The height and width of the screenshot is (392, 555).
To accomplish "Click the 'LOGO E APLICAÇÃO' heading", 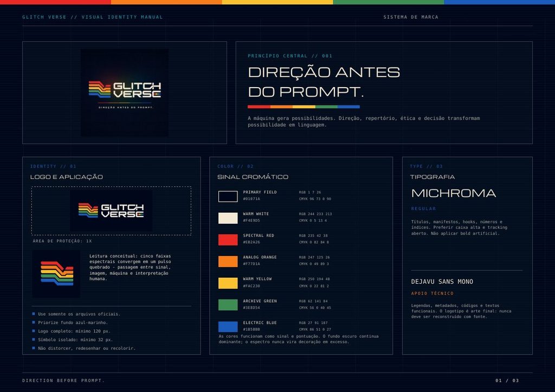I will [x=67, y=177].
